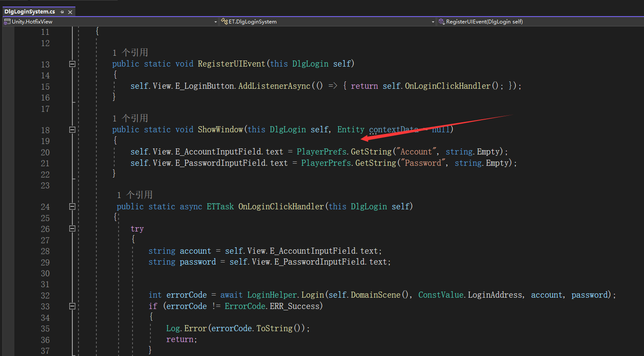Collapse the if block at line 33
The width and height of the screenshot is (644, 356).
coord(72,306)
